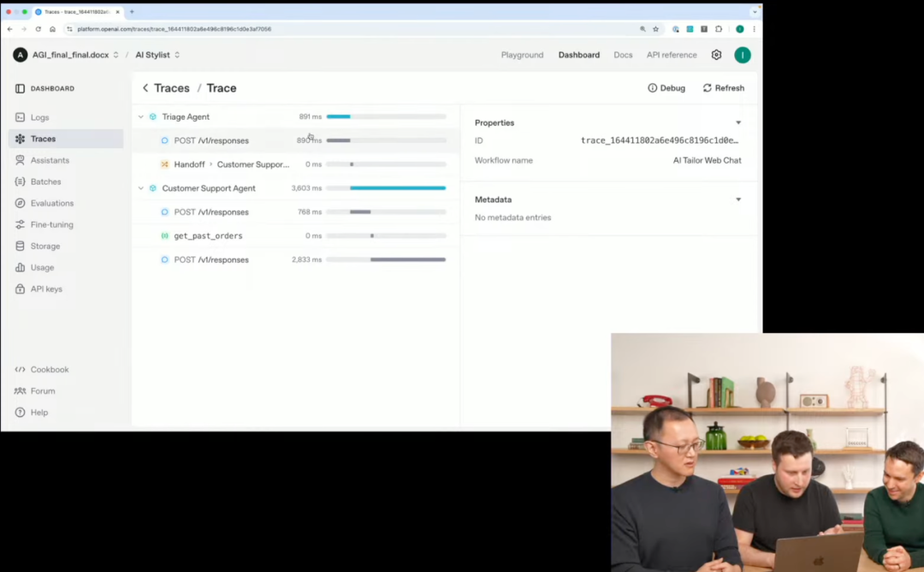Go to Batches in sidebar
The image size is (924, 572).
point(45,182)
